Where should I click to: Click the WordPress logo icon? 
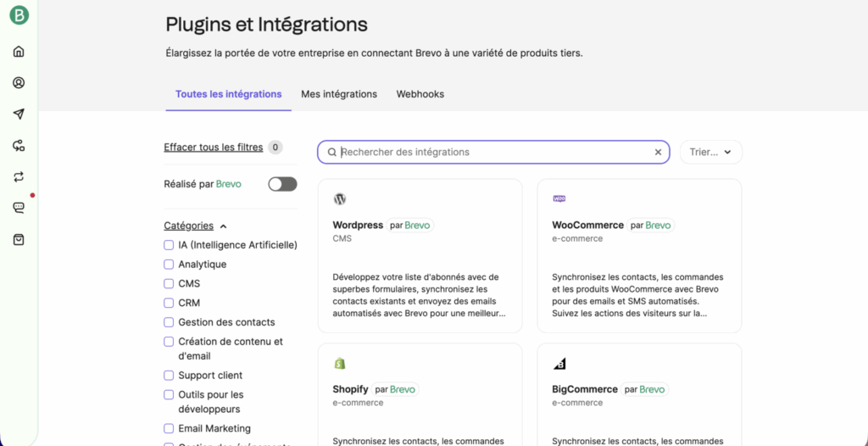[x=340, y=199]
